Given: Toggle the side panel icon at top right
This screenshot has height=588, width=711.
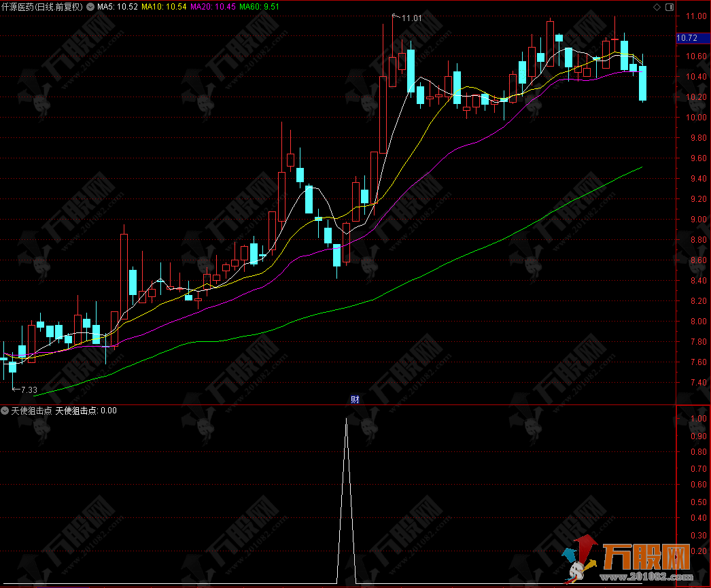Looking at the screenshot, I should click(x=670, y=7).
